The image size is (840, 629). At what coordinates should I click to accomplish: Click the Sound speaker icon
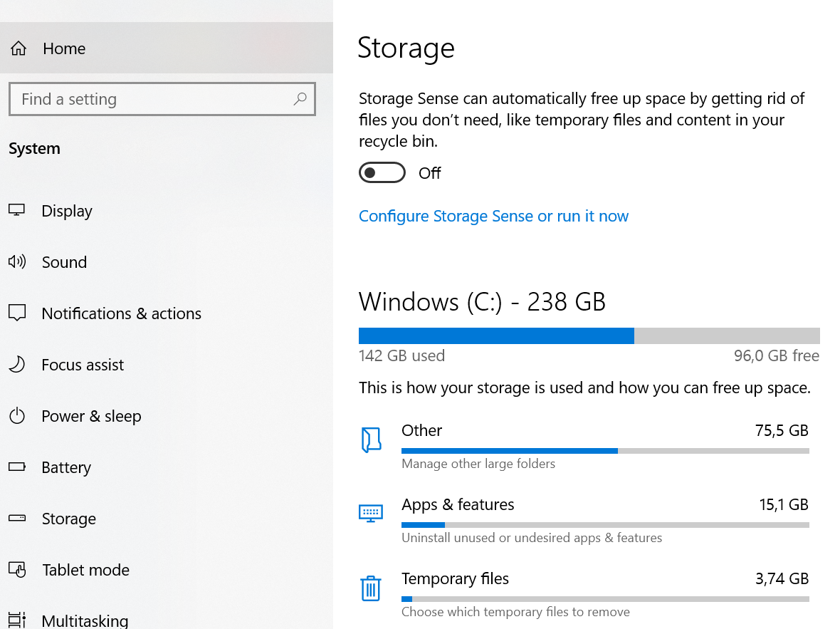(16, 261)
